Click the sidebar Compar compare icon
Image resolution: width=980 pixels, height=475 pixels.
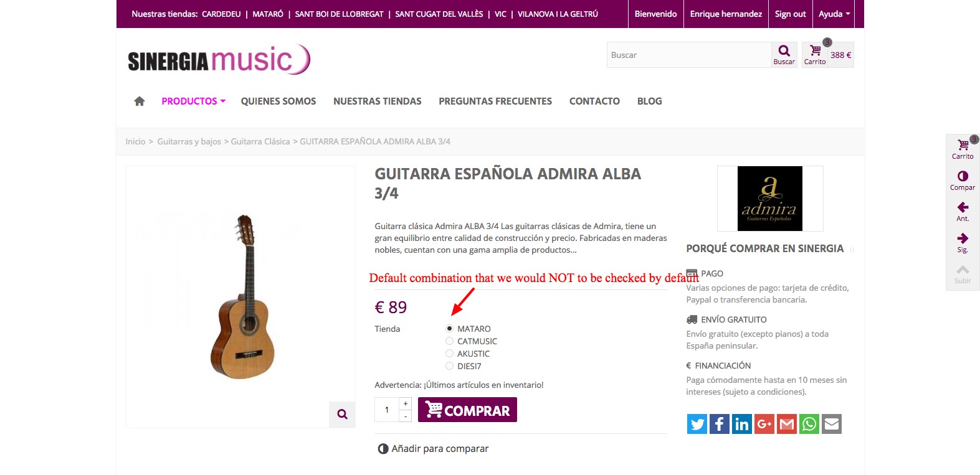963,181
